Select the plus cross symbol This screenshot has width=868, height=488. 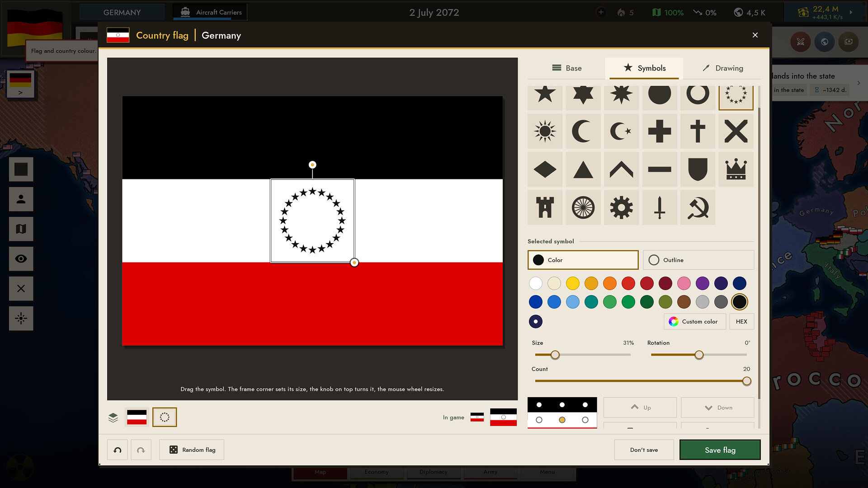[659, 131]
